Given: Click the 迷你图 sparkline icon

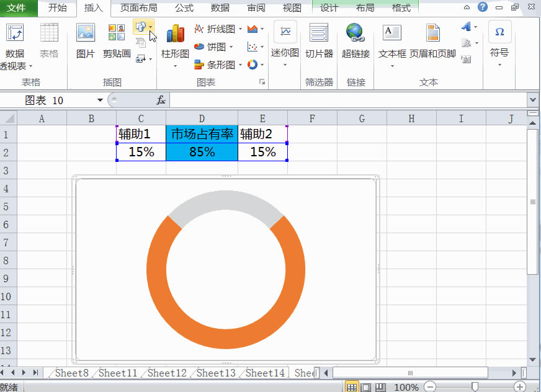Looking at the screenshot, I should [285, 32].
